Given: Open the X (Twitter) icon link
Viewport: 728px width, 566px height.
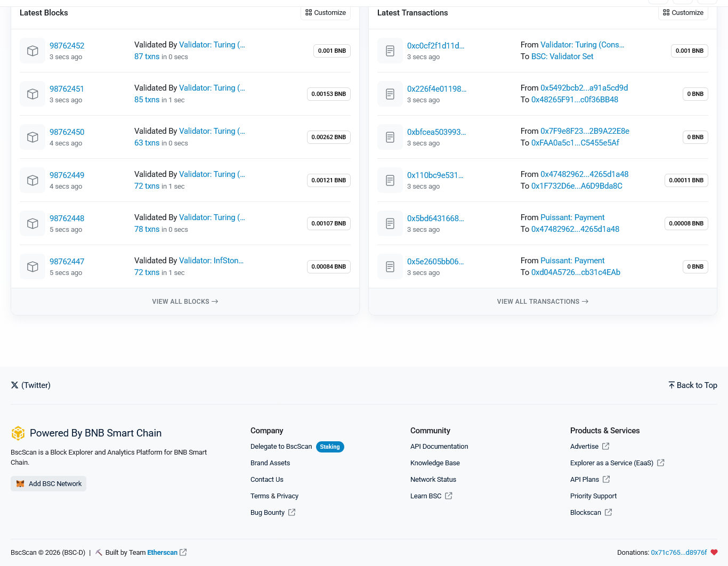Looking at the screenshot, I should pyautogui.click(x=14, y=385).
